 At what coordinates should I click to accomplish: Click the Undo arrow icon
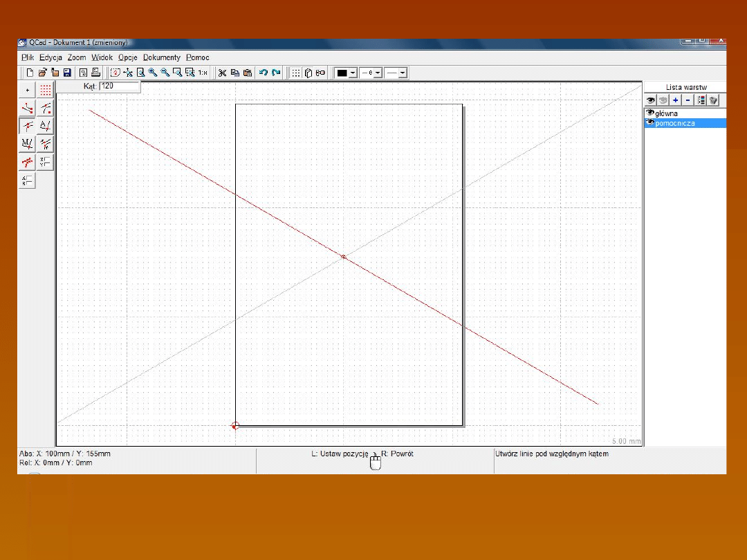263,73
